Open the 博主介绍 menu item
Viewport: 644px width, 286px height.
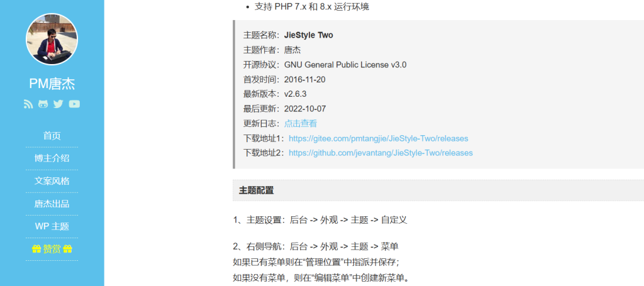pyautogui.click(x=52, y=158)
